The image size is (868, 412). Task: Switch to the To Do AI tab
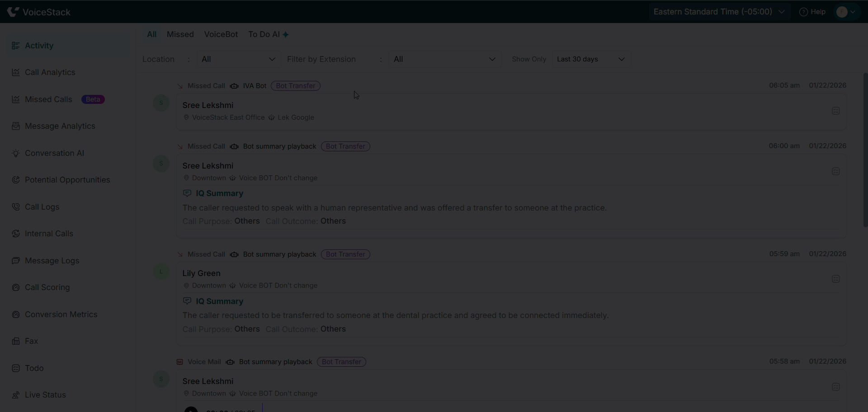(269, 34)
